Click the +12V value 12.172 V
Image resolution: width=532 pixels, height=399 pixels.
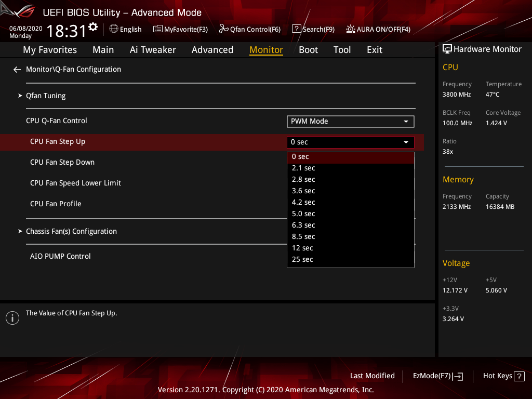(x=455, y=291)
